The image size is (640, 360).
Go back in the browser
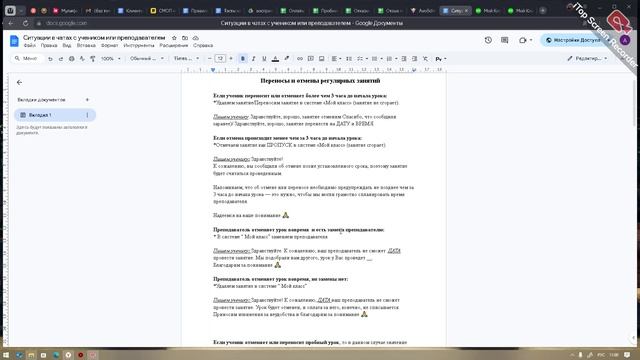[11, 24]
